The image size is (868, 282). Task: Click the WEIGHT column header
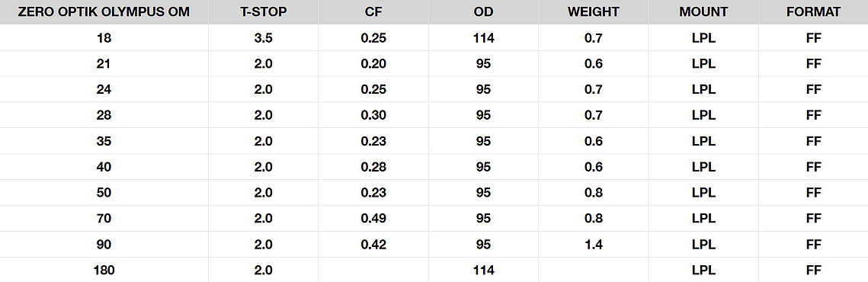[594, 12]
